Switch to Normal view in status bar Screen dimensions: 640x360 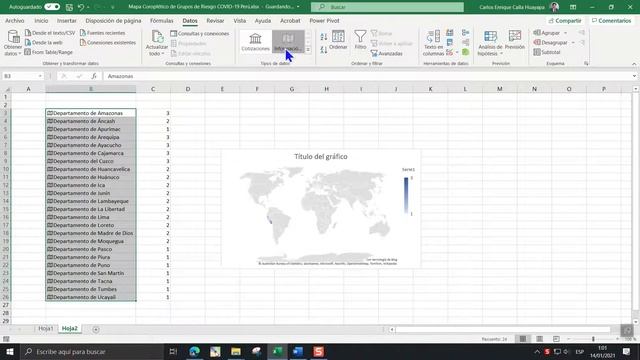coord(522,339)
